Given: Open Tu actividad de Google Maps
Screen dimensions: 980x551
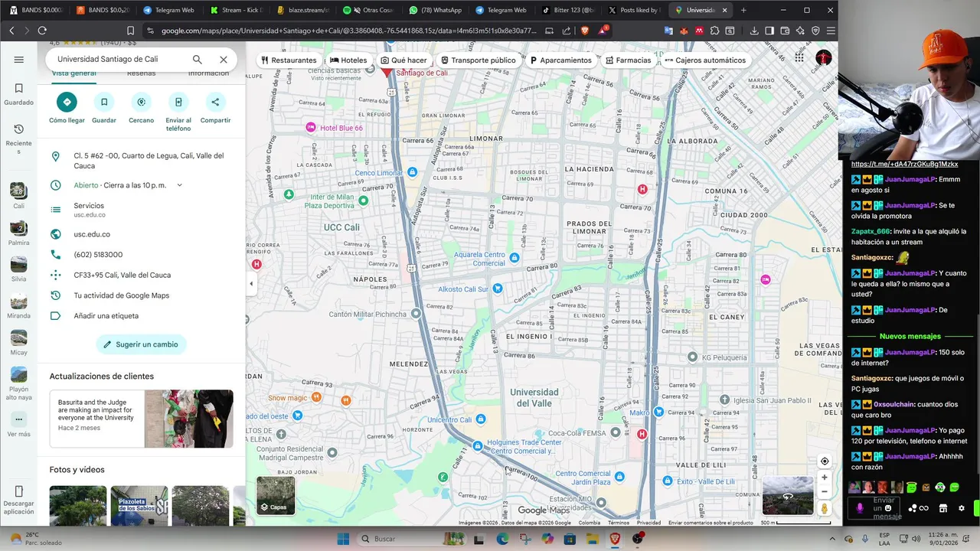Looking at the screenshot, I should tap(121, 295).
